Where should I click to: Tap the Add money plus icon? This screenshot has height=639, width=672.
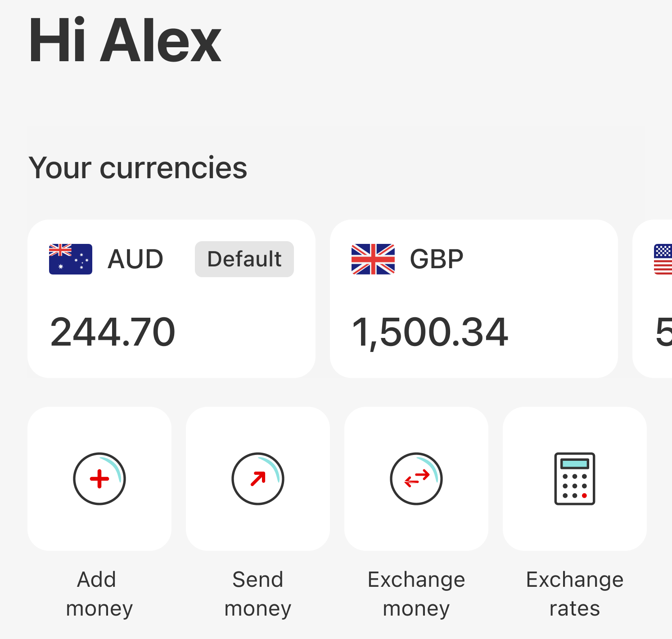(99, 479)
